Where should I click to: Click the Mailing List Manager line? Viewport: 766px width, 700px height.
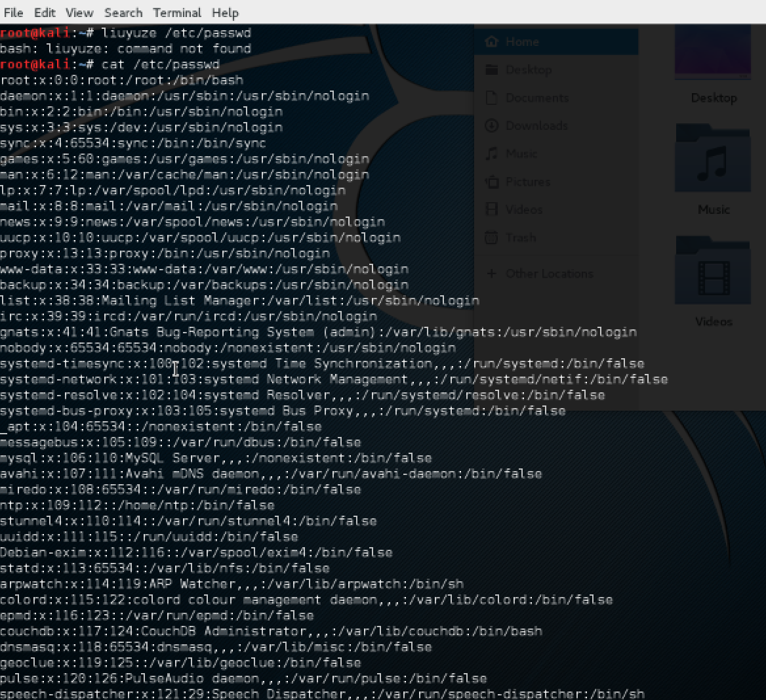coord(240,300)
